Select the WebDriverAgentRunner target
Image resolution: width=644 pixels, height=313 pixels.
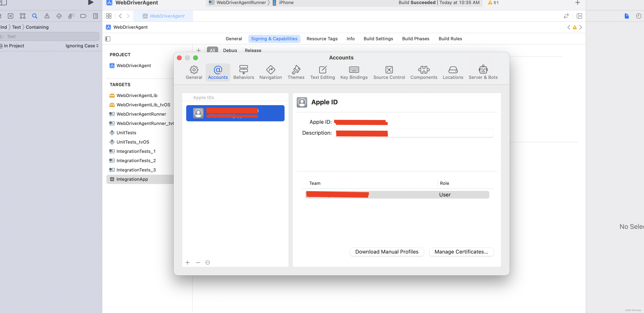141,114
